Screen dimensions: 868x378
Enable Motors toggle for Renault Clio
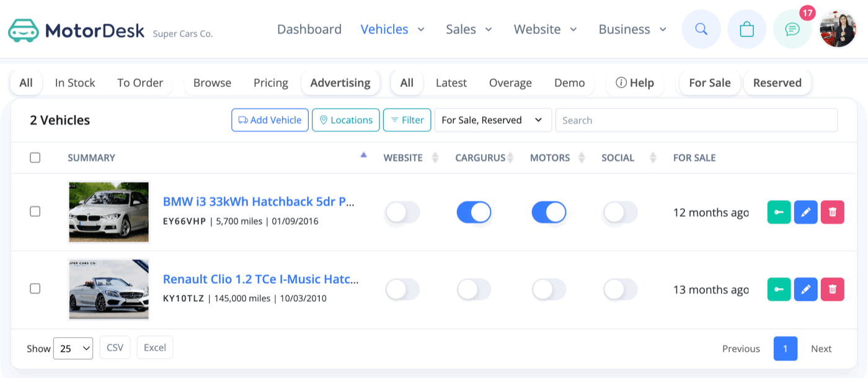tap(549, 289)
